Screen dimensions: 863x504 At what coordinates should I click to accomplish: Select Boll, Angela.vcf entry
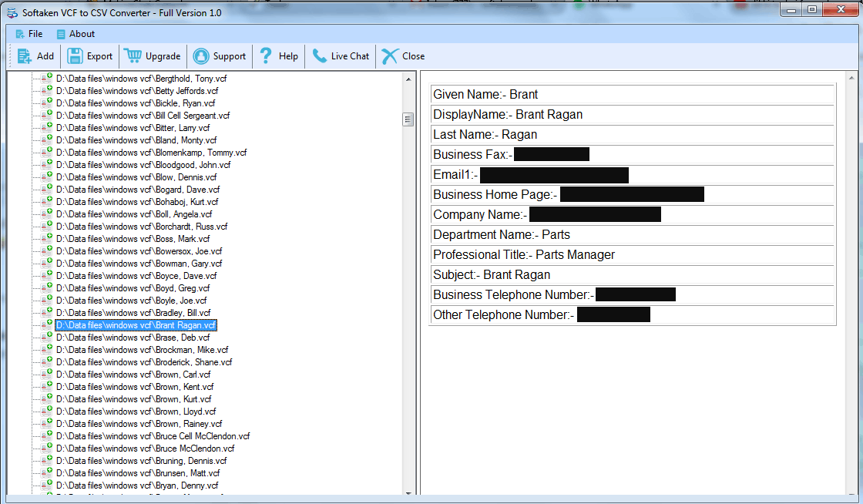[x=134, y=214]
